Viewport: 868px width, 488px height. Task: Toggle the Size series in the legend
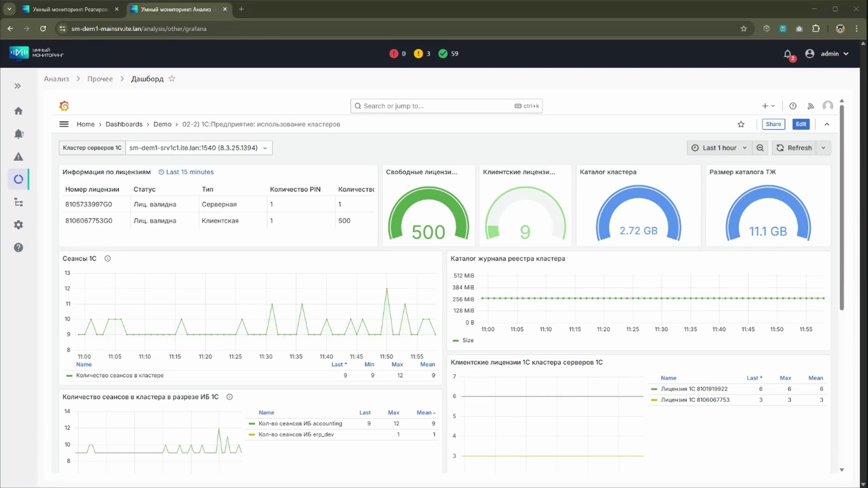[x=468, y=340]
